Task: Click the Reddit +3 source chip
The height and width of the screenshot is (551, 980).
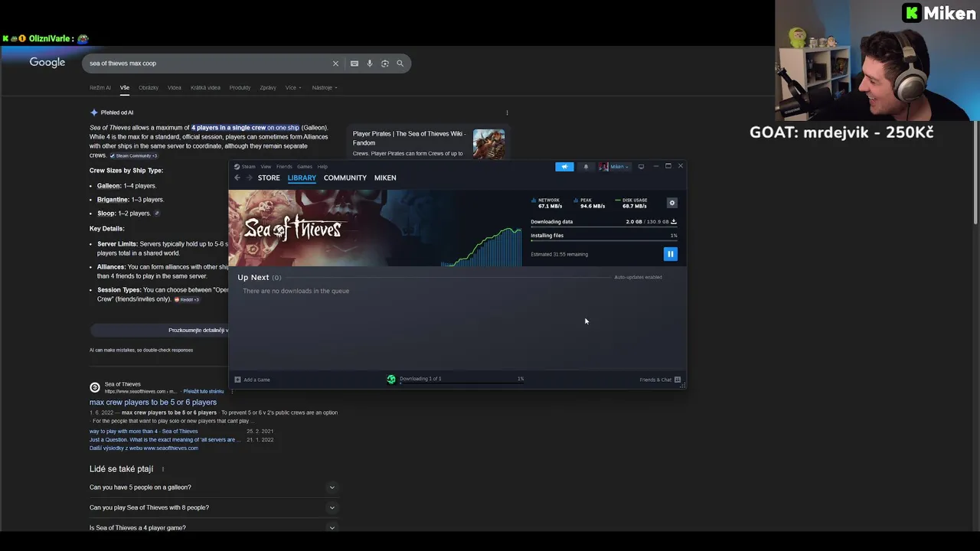Action: pos(187,300)
